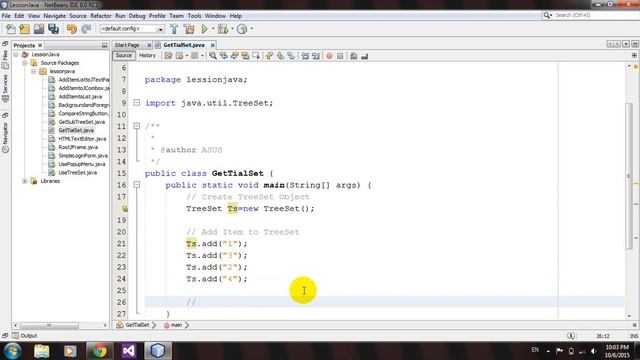Clean and build project icon
640x360 pixels.
189,29
